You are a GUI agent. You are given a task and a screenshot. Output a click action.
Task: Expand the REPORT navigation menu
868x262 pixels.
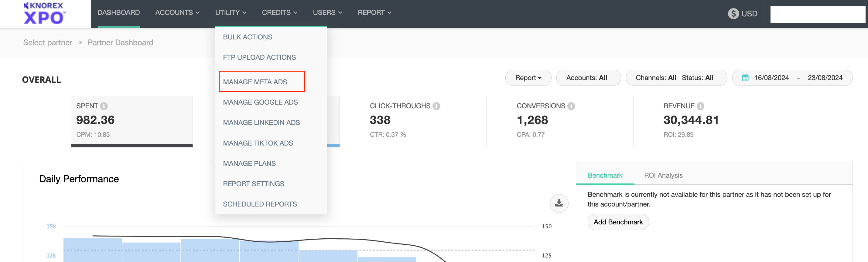pos(374,12)
